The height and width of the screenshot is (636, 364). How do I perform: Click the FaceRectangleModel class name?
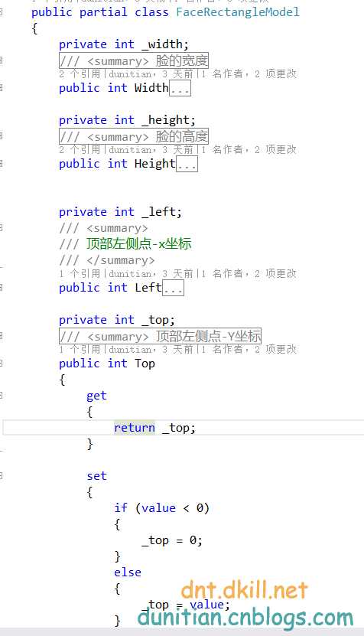tap(238, 12)
